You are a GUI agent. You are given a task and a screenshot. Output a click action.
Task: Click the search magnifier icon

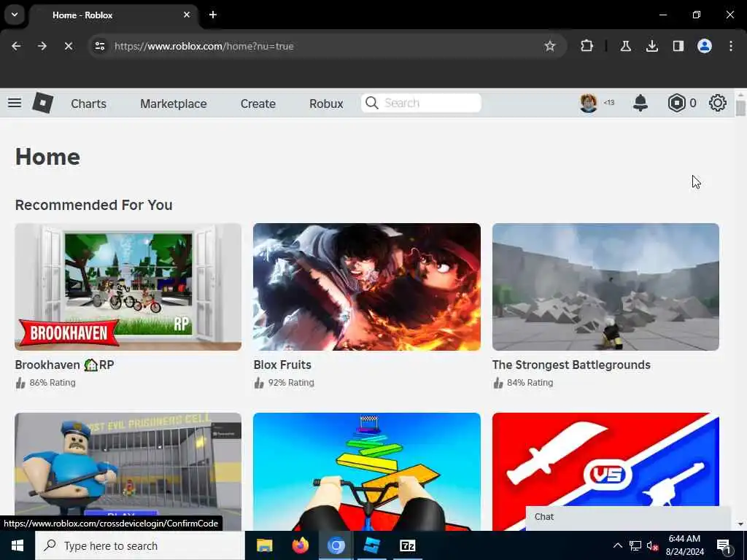(371, 103)
